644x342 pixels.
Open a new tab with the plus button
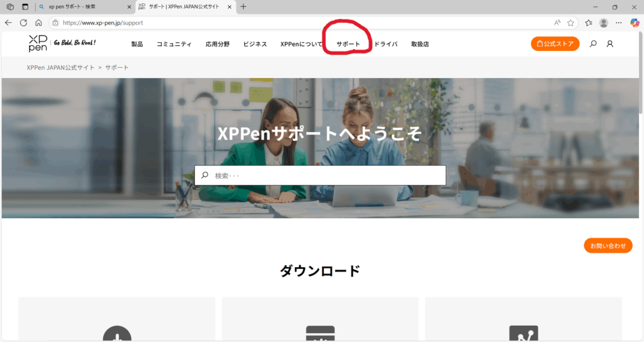pos(243,6)
